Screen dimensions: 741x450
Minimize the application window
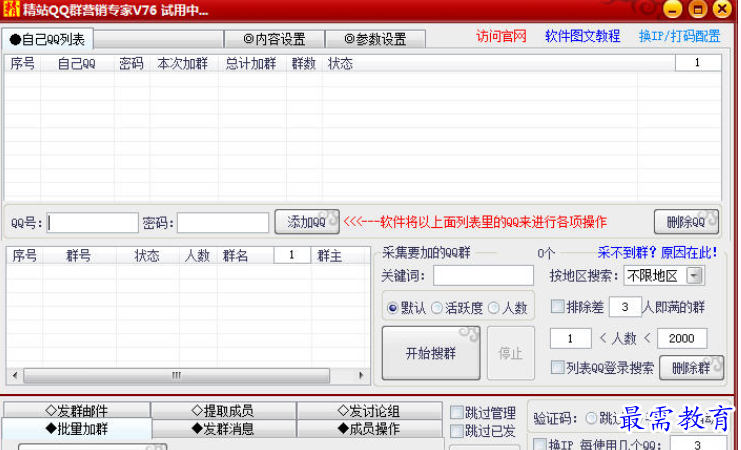click(673, 9)
